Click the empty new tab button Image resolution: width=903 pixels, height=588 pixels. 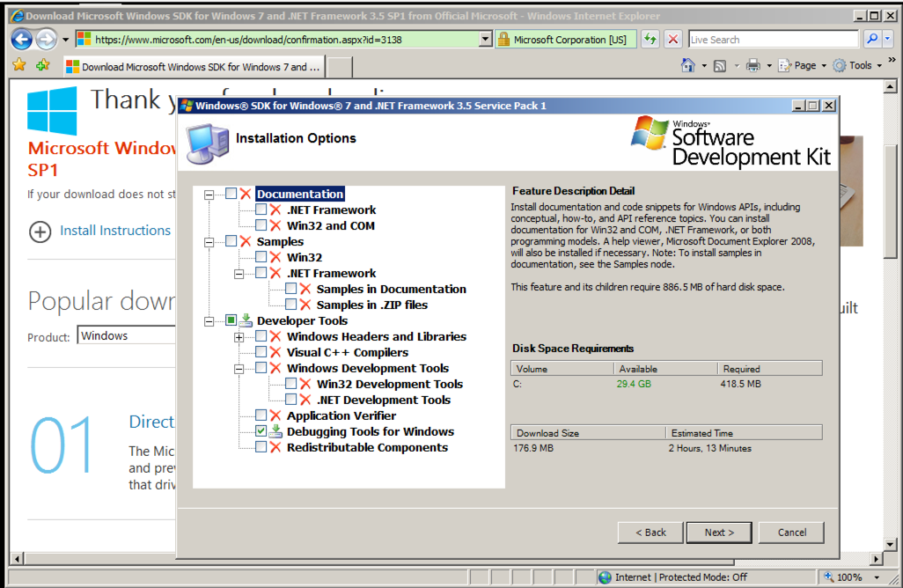click(340, 68)
